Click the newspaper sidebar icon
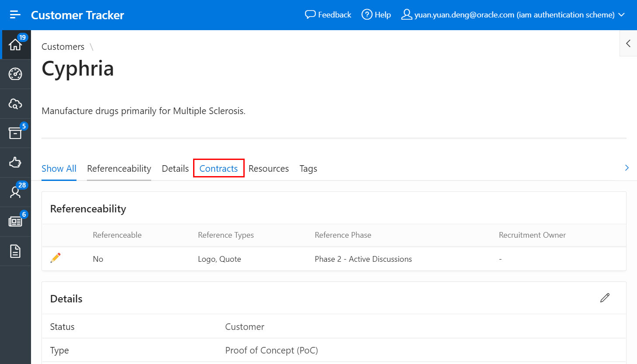This screenshot has width=637, height=364. pos(15,222)
